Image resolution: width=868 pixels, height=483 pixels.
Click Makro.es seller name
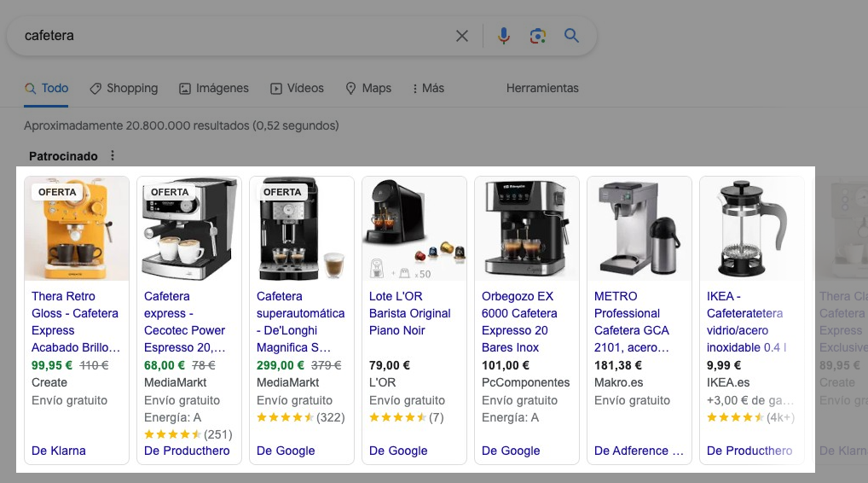618,383
